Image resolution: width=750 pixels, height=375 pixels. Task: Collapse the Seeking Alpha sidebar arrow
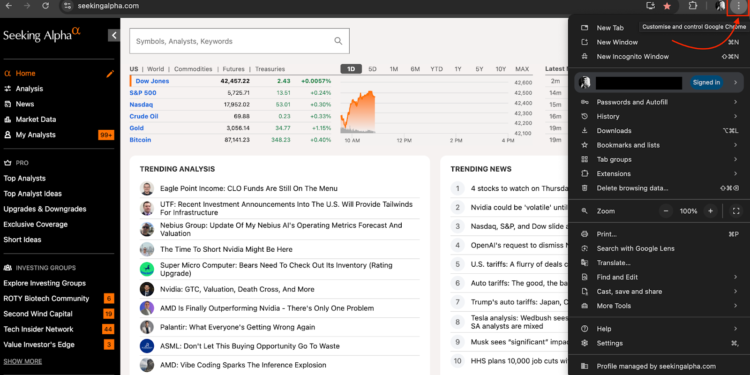tap(114, 35)
